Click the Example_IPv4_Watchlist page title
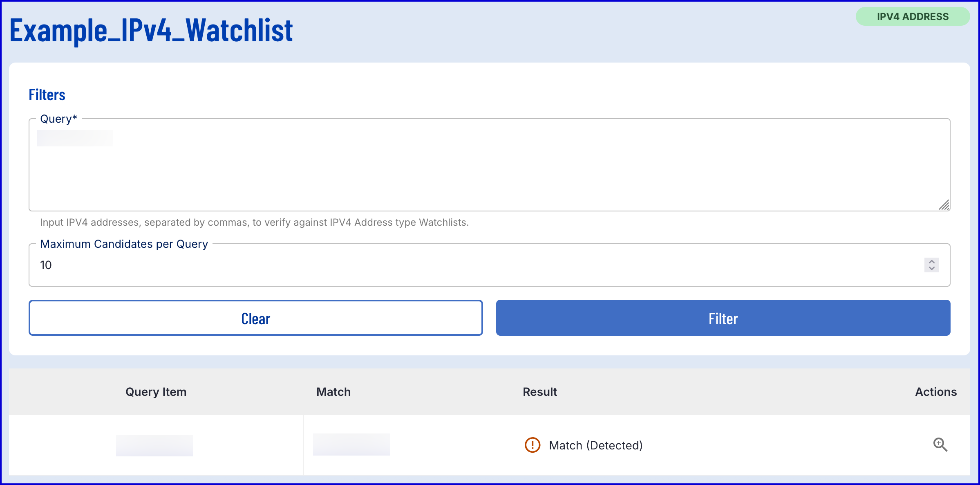980x485 pixels. [x=151, y=30]
